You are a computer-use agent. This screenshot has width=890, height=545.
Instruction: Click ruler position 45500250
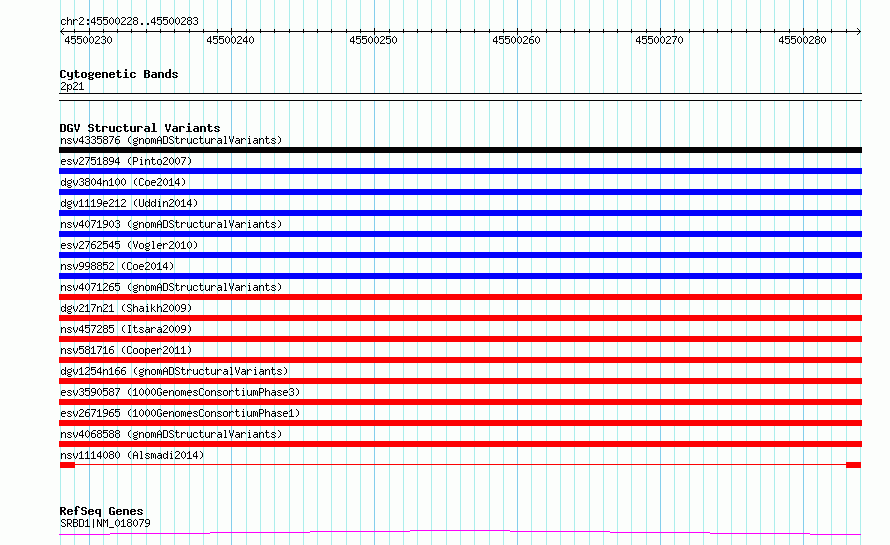(x=373, y=40)
